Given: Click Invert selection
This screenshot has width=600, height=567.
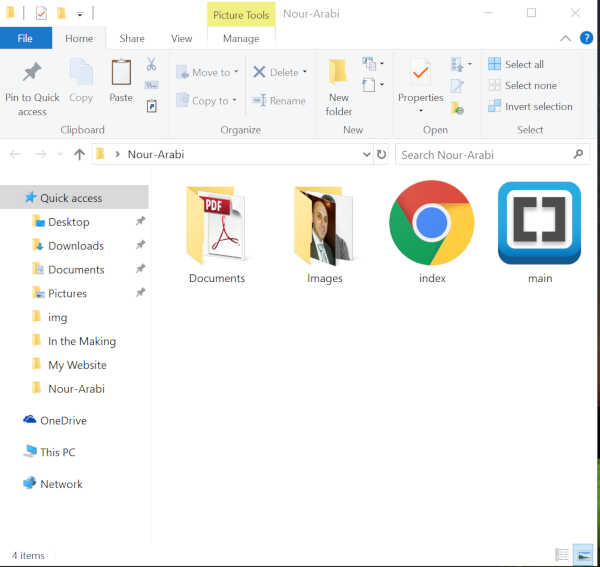Looking at the screenshot, I should [530, 106].
